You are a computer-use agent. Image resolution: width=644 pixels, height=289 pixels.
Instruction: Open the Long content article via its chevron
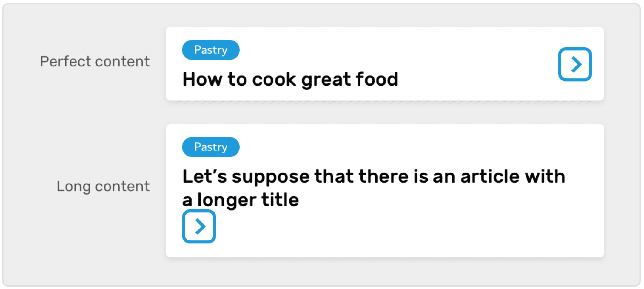199,226
